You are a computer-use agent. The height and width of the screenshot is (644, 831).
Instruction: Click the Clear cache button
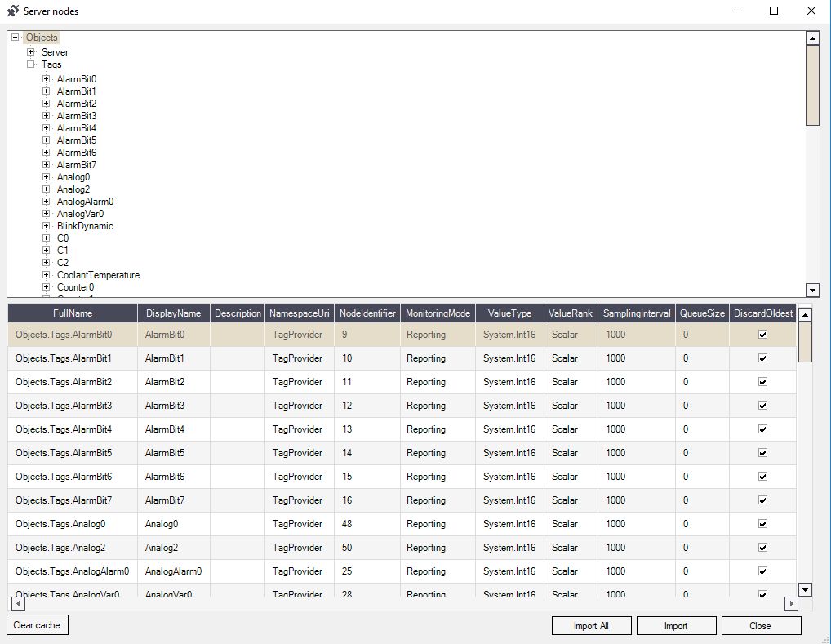point(37,624)
